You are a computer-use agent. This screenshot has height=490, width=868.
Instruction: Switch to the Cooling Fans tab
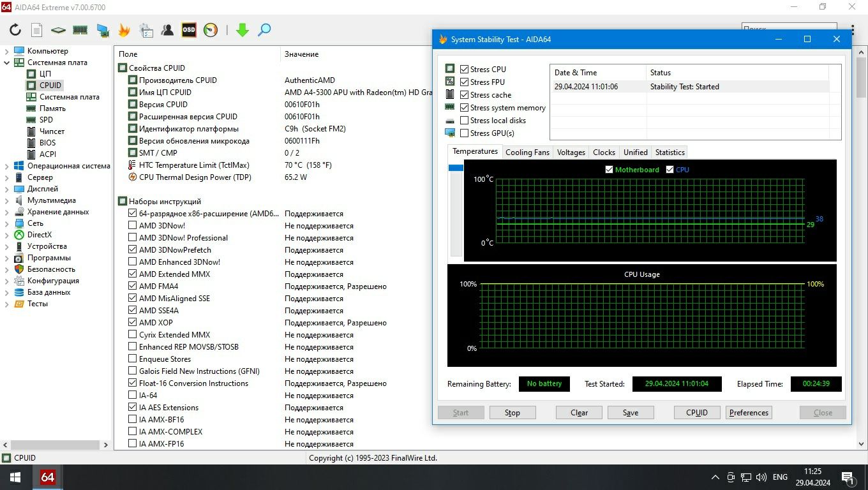pos(527,152)
